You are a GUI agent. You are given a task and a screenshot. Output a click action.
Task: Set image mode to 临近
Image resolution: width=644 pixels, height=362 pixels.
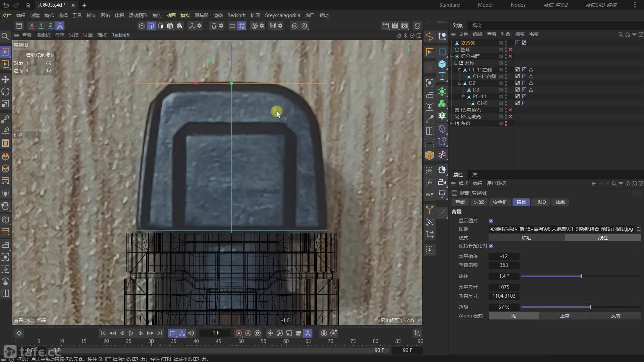(526, 238)
